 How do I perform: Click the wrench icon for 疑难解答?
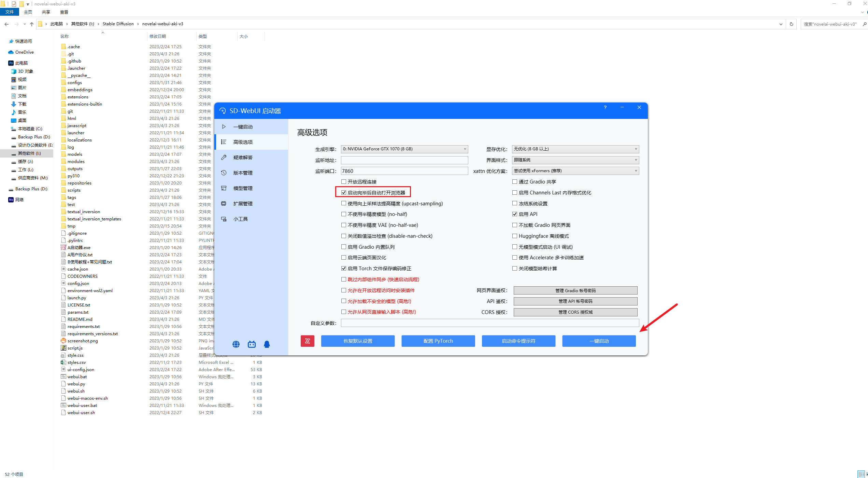224,158
